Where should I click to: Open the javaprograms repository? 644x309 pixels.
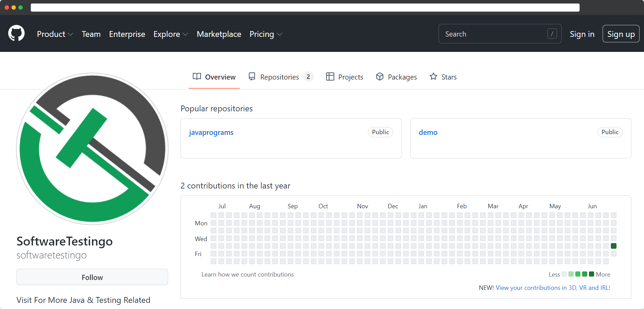click(211, 132)
